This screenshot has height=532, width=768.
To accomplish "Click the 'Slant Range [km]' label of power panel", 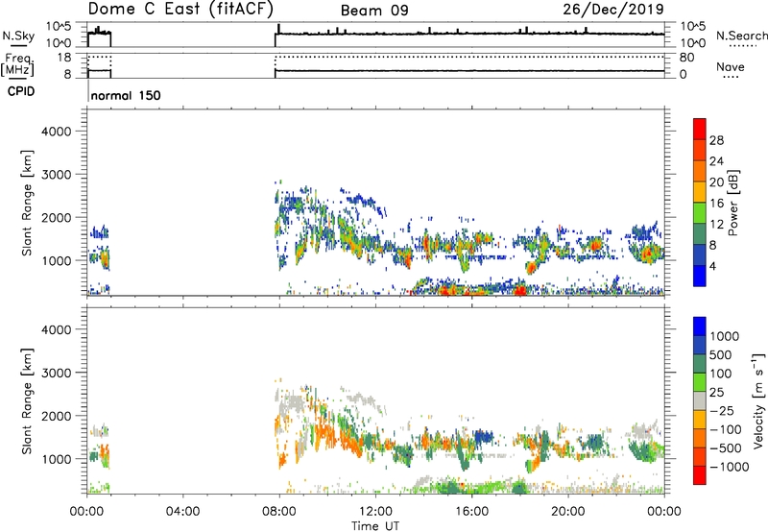I will pos(27,203).
